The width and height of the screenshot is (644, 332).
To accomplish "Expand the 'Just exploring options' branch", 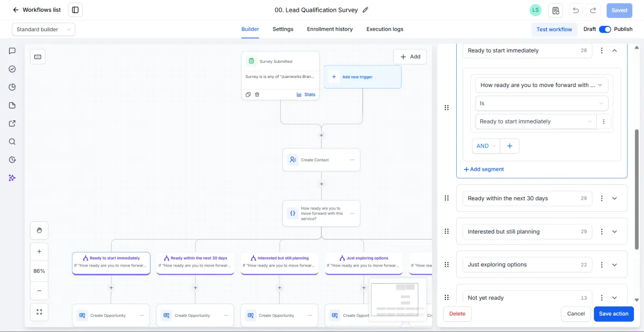I will point(614,265).
